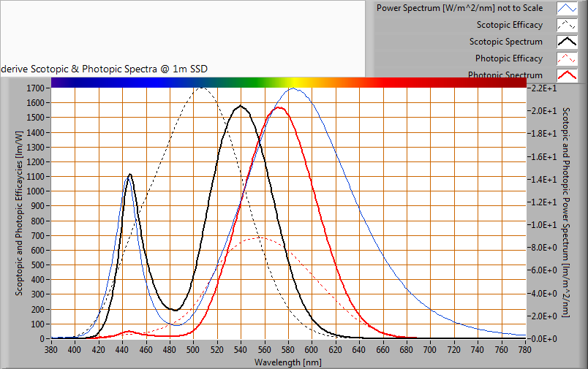Click the Photopic Spectrum thick red plot icon

tap(567, 75)
